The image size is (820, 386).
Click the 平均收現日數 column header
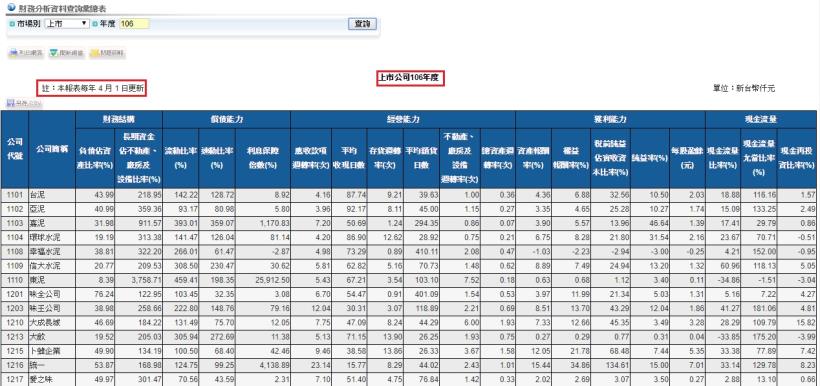pyautogui.click(x=349, y=158)
